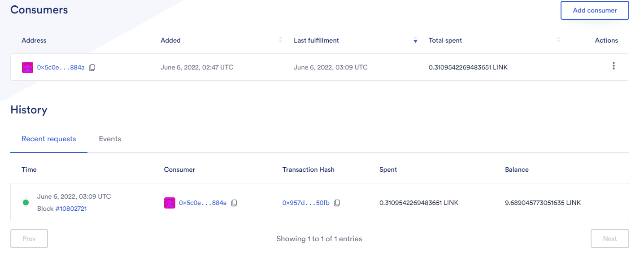Click the Next pagination button
644x261 pixels.
610,239
